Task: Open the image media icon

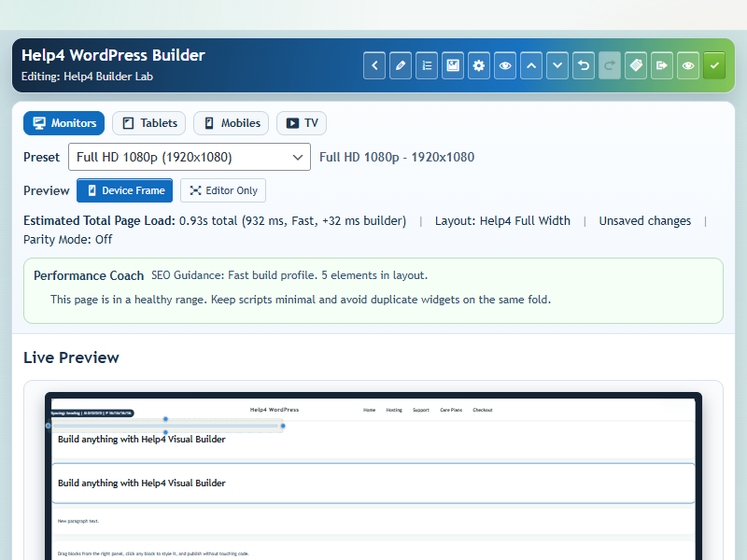Action: point(453,65)
